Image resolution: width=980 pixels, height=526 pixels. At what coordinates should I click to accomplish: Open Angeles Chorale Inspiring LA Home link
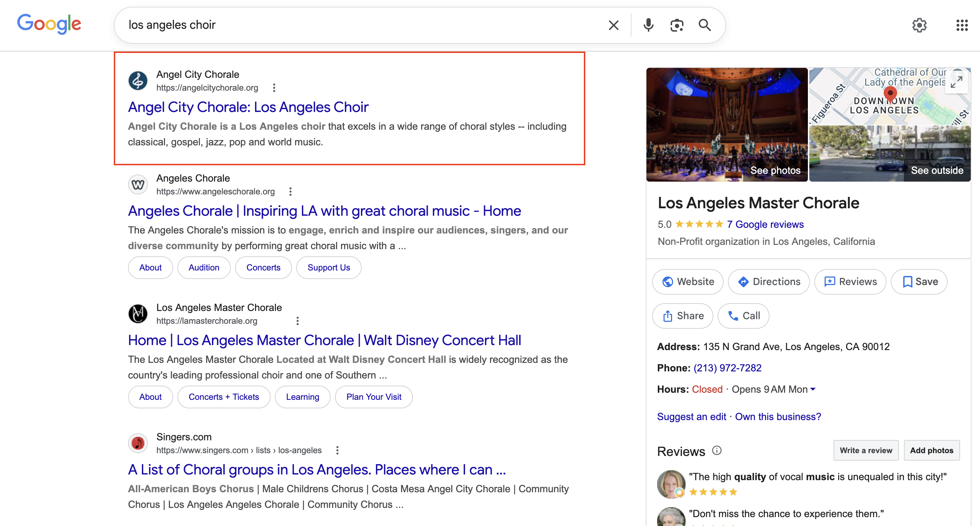click(x=324, y=211)
